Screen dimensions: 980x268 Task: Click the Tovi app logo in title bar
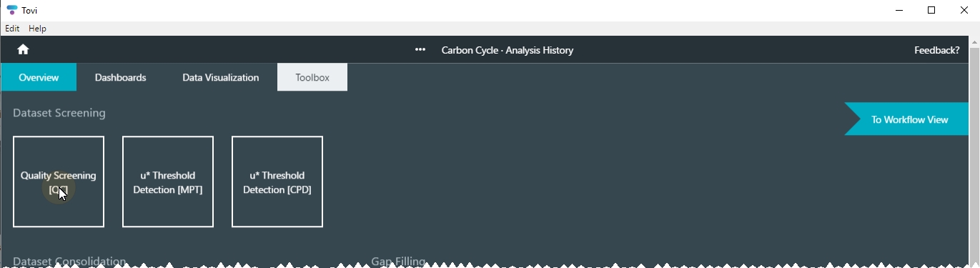click(x=11, y=10)
